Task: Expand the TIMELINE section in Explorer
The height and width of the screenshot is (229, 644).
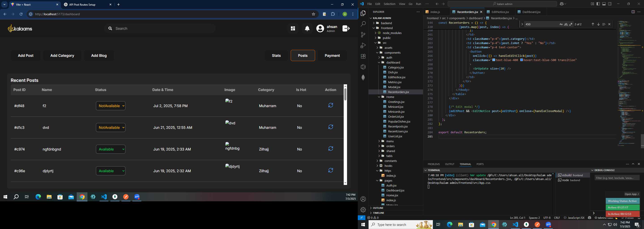Action: 396,213
